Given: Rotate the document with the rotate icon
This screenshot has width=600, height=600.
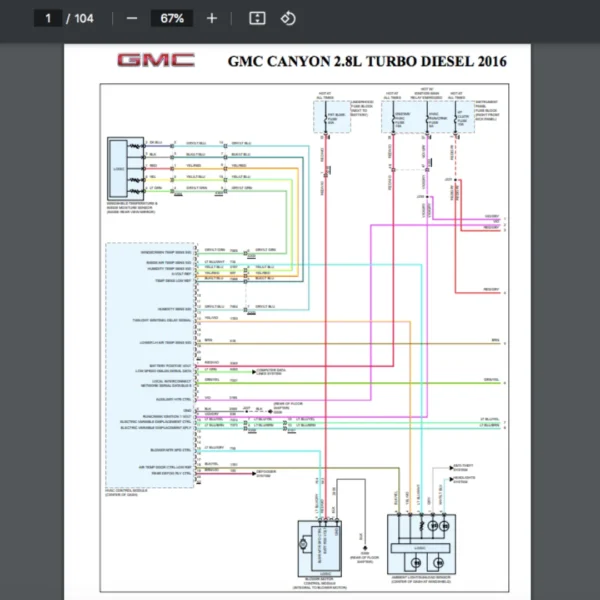Looking at the screenshot, I should [x=288, y=18].
